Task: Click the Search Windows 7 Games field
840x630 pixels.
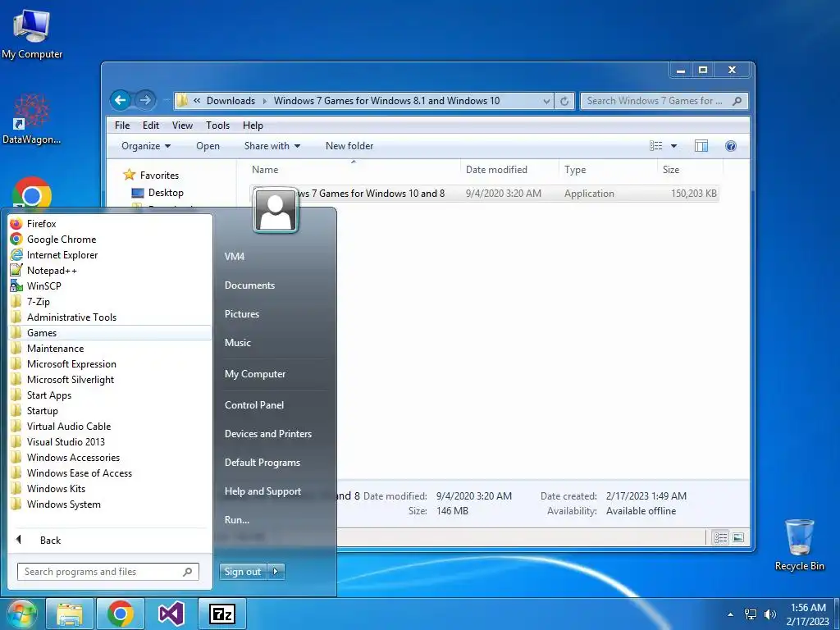Action: [x=664, y=101]
